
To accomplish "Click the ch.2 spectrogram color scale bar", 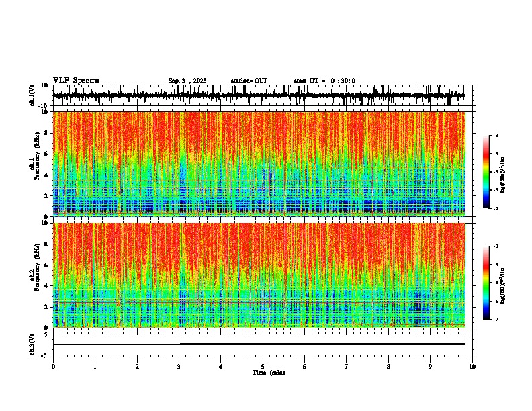I will coord(486,283).
